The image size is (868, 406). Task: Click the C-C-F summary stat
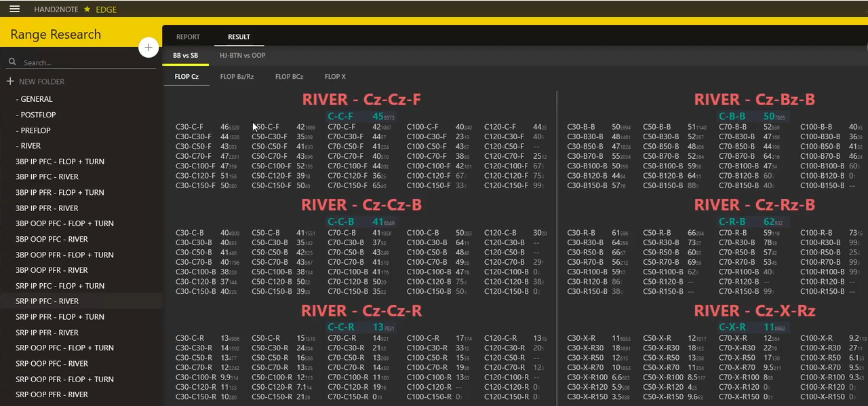pos(361,116)
